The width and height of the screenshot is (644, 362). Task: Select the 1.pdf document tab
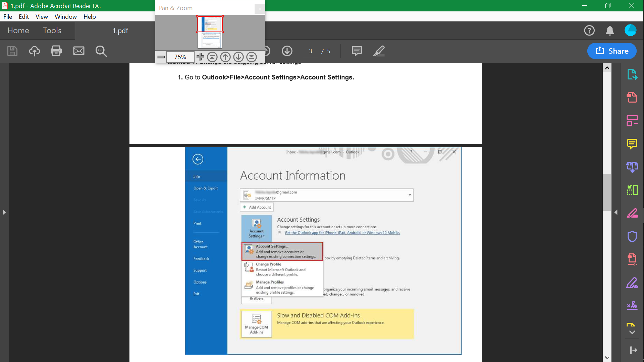[x=120, y=31]
